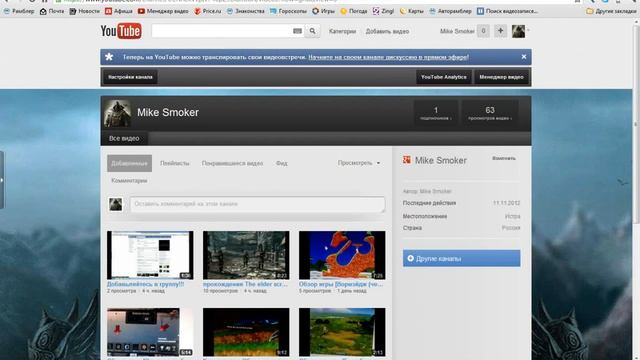Select the Добавленные tab
Viewport: 640px width, 360px height.
coord(129,163)
